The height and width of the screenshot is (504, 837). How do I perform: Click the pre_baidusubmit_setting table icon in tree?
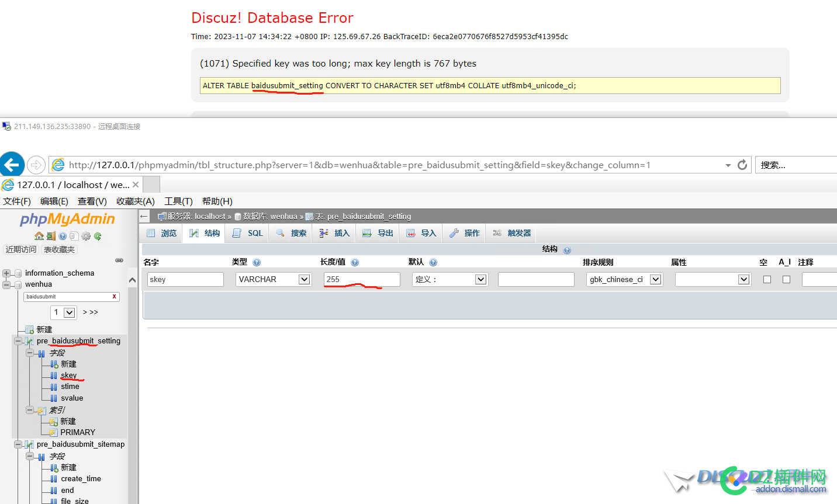pos(29,341)
